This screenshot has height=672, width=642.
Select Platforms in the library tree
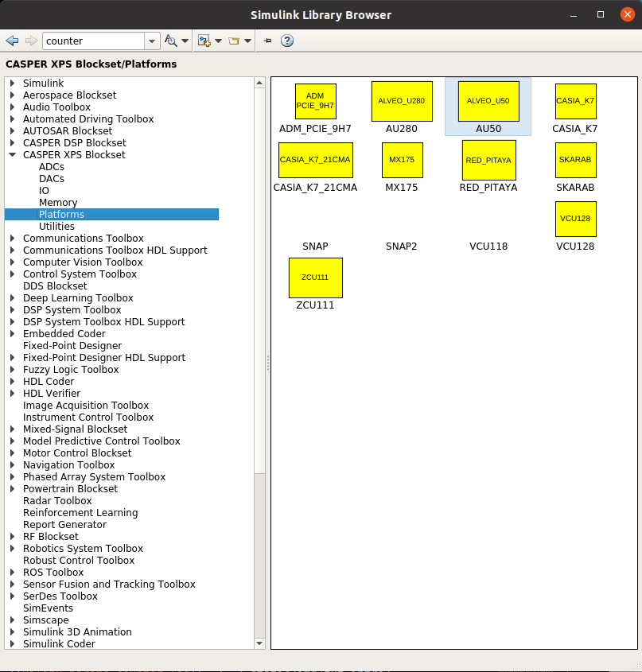coord(111,214)
